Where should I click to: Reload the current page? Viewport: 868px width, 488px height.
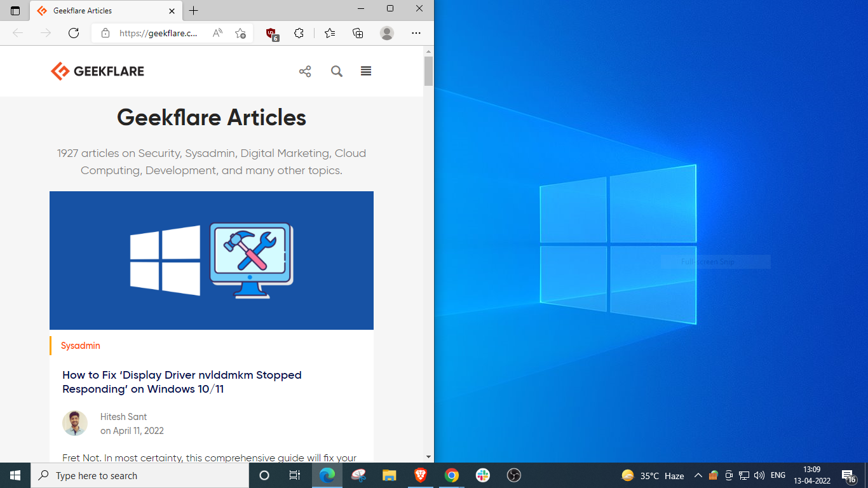73,33
